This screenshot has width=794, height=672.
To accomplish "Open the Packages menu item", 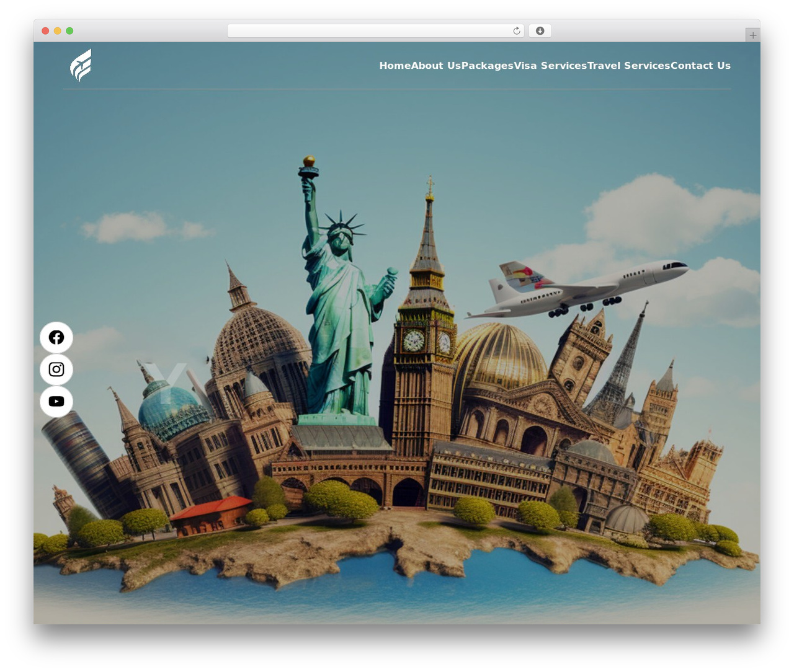I will (x=488, y=66).
